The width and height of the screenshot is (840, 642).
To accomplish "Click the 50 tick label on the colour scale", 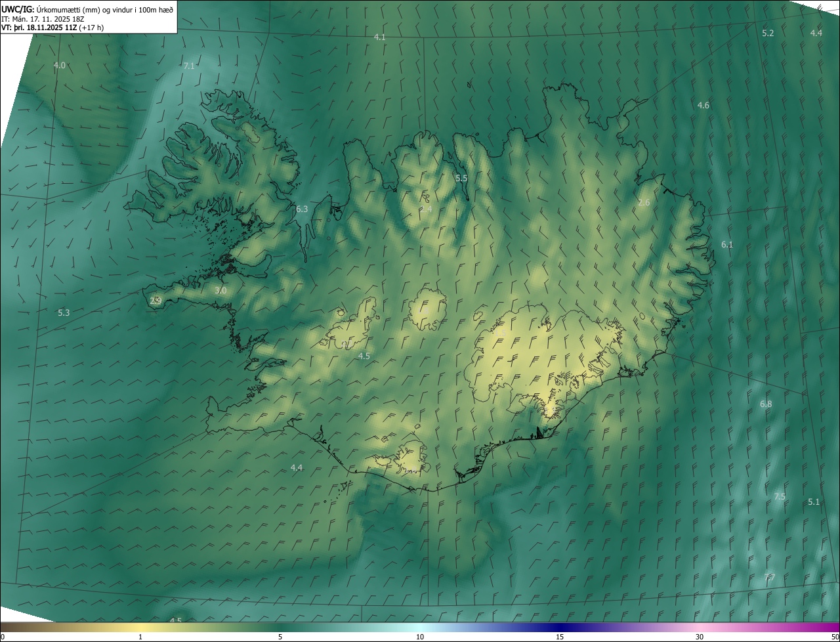I will (835, 637).
